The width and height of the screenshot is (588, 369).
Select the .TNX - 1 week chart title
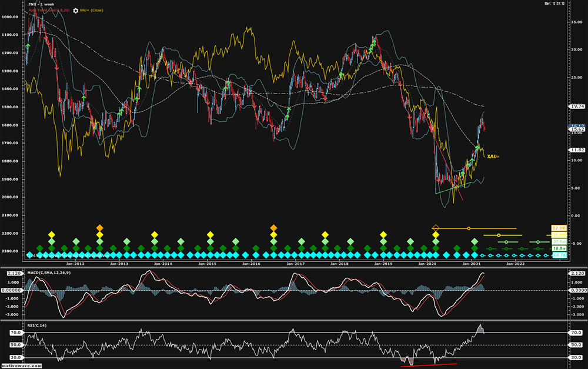(42, 5)
